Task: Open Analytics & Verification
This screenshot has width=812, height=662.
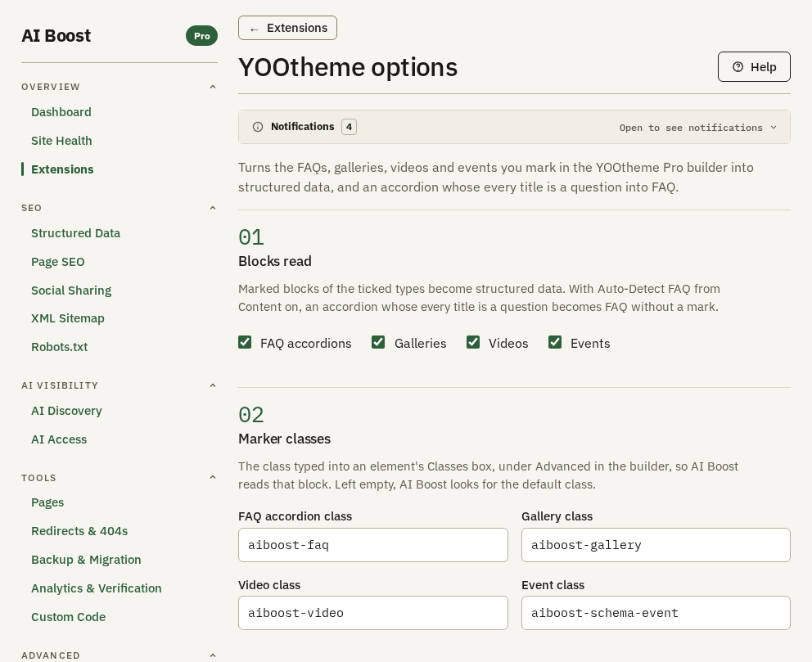Action: tap(97, 588)
